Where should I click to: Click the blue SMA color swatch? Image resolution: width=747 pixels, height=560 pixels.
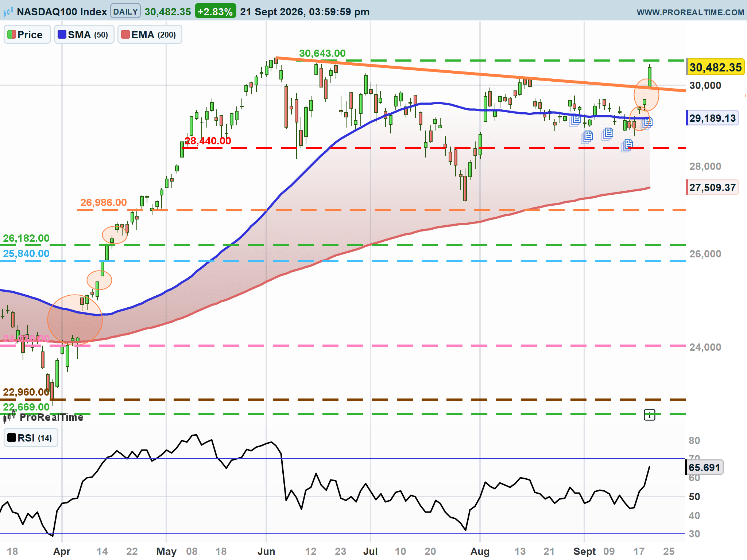coord(62,35)
